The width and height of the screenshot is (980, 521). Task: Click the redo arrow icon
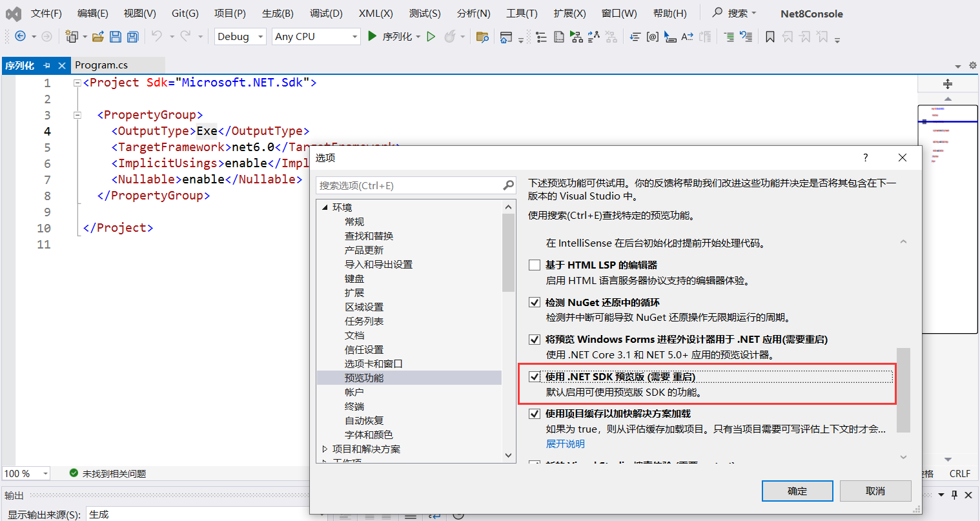(x=186, y=36)
